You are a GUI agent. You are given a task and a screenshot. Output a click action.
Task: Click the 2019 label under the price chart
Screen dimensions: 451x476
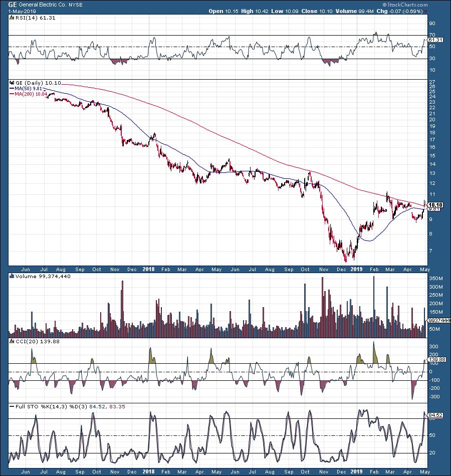pos(357,269)
